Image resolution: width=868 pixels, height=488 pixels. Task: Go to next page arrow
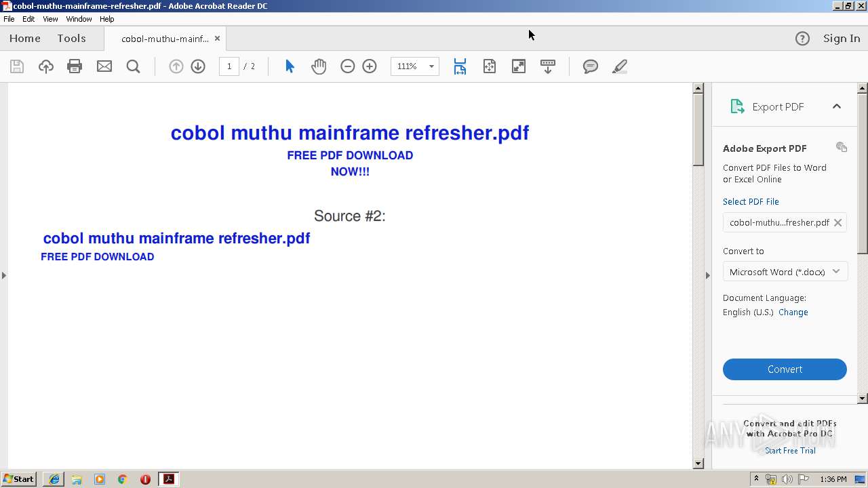tap(198, 66)
